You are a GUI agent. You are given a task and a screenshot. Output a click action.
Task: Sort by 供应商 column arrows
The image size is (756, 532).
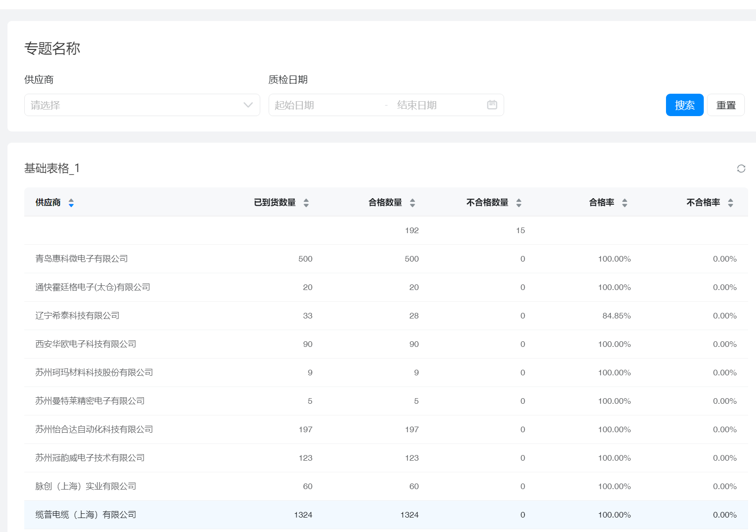tap(71, 202)
